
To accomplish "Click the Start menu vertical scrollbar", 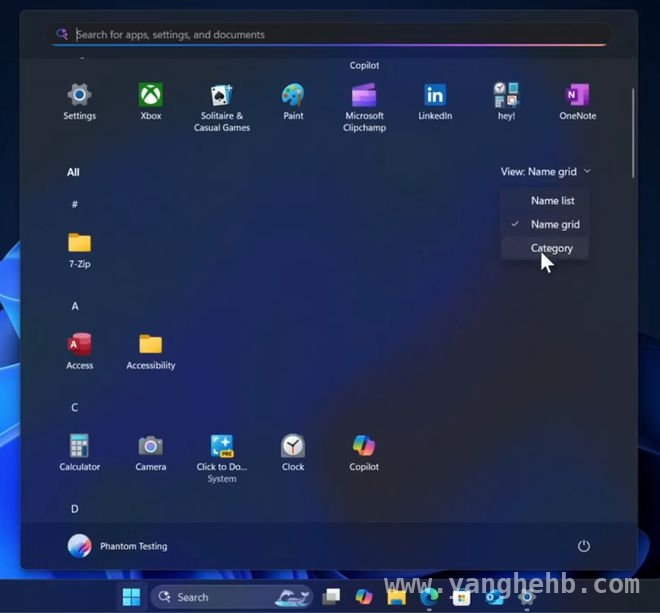I will pyautogui.click(x=633, y=133).
